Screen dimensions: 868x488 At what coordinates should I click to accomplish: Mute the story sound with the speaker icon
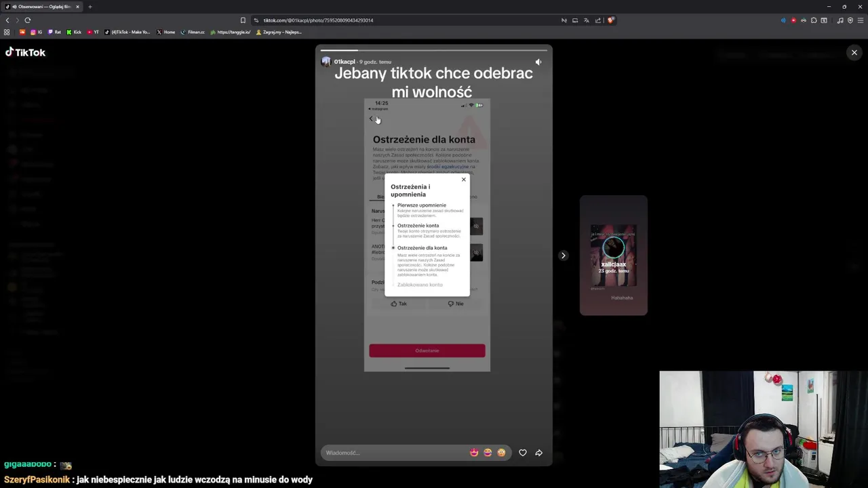coord(538,62)
